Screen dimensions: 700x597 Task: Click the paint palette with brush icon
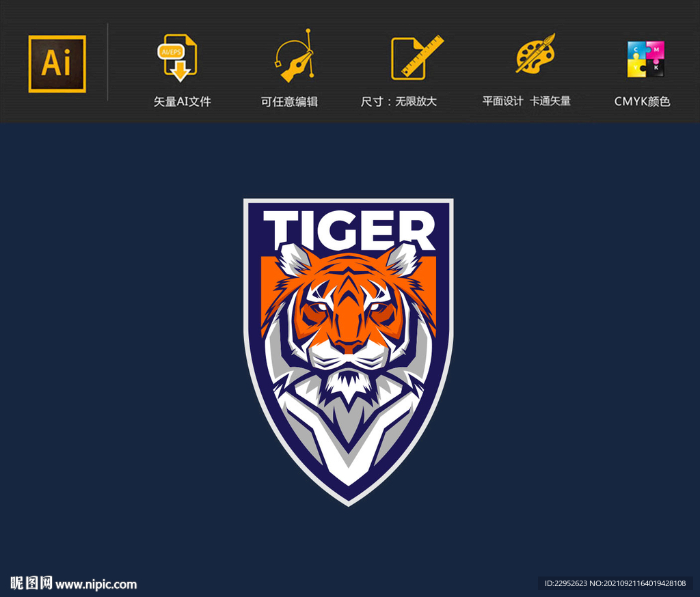click(534, 55)
